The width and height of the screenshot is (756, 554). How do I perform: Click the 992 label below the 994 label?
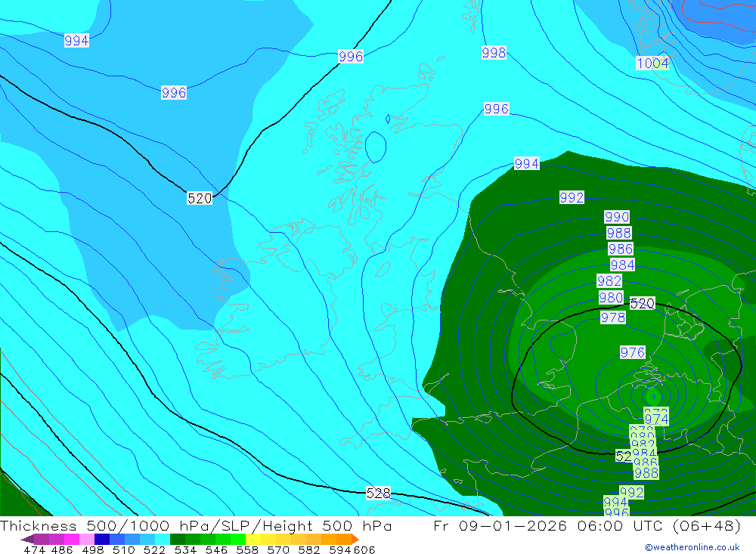pyautogui.click(x=572, y=198)
